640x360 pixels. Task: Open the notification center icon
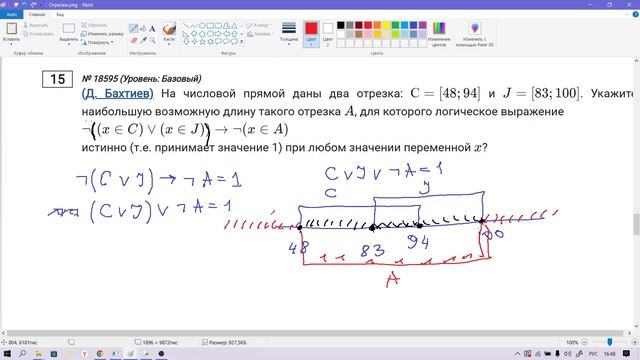pos(627,353)
